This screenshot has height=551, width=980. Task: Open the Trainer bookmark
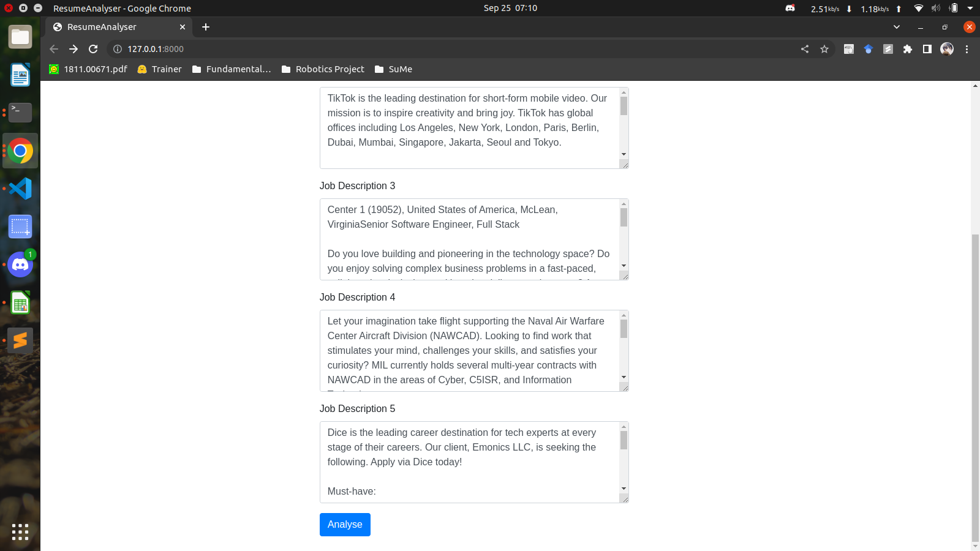(x=159, y=69)
